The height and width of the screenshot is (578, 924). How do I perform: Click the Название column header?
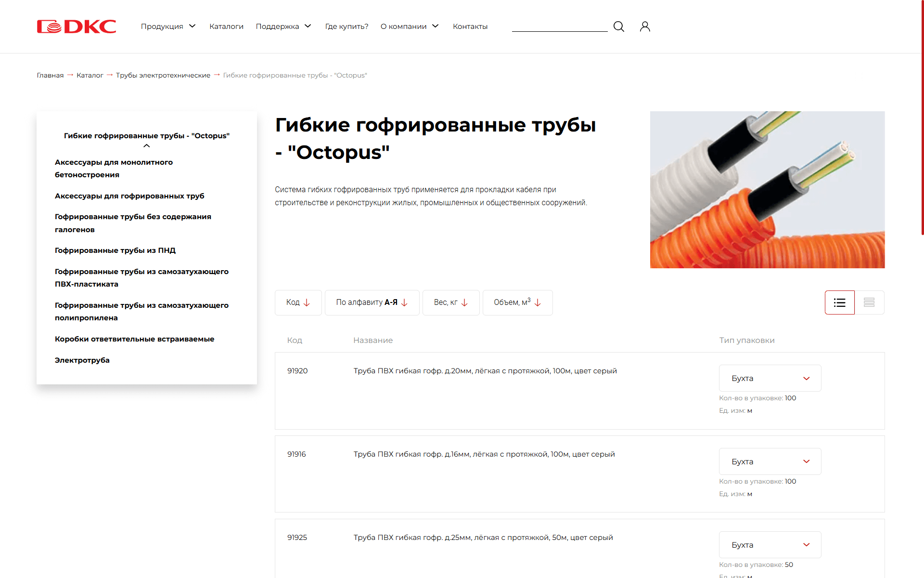click(373, 341)
